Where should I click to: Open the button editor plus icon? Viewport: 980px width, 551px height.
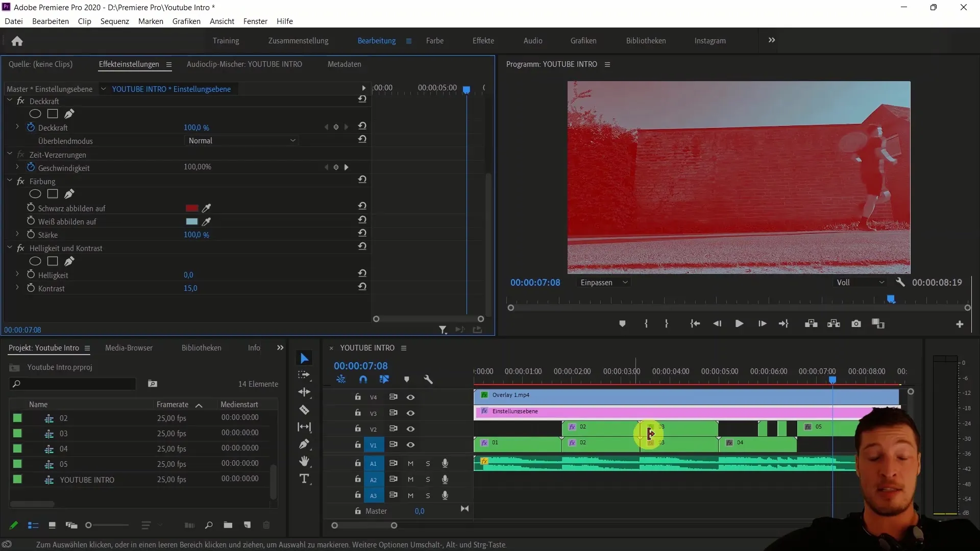point(960,324)
